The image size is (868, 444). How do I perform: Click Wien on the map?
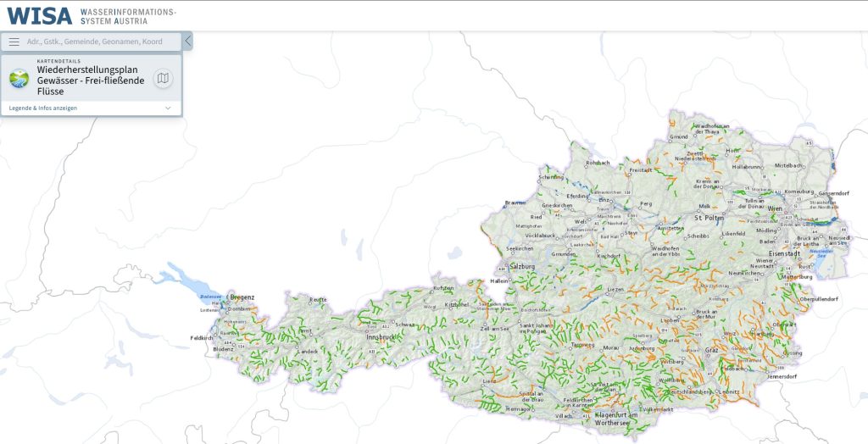[x=775, y=208]
